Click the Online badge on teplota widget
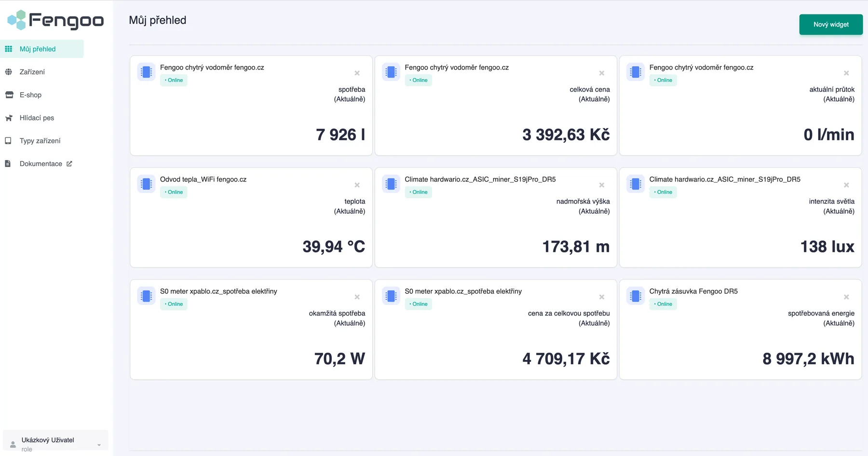Screen dimensions: 868x456 (174, 192)
